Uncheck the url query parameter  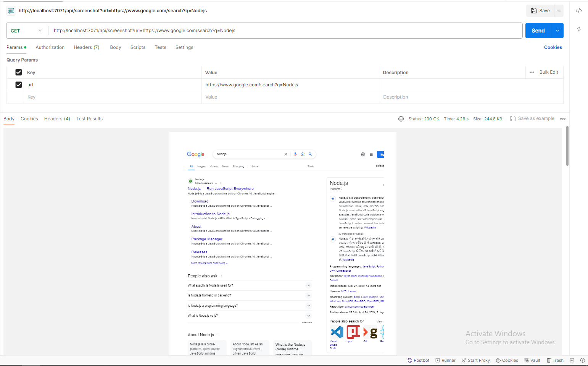coord(19,84)
